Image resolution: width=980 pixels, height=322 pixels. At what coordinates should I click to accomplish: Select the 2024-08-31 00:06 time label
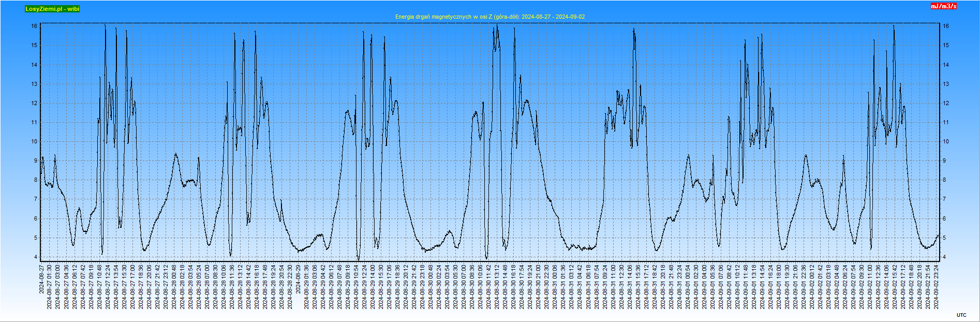555,286
